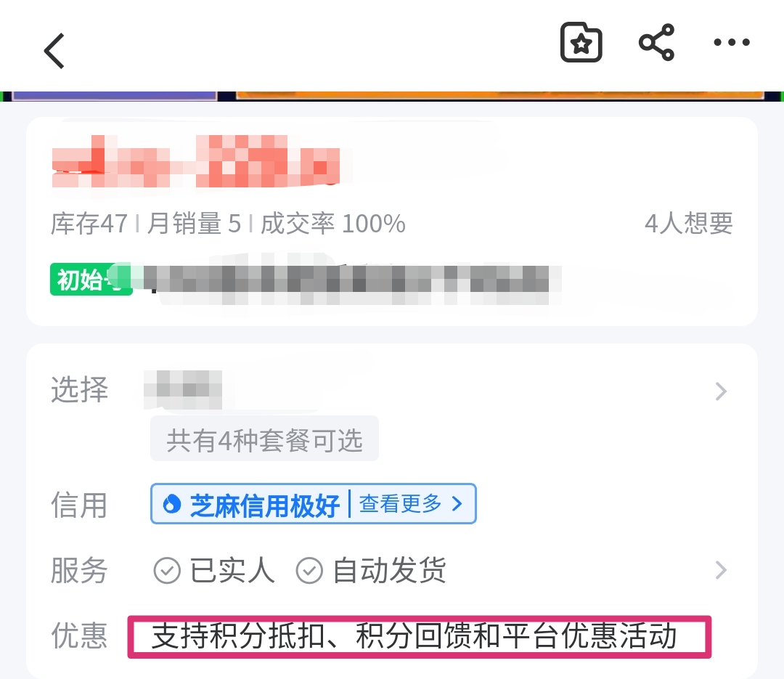Tap the orange banner image strip
The image size is (784, 679).
click(499, 95)
